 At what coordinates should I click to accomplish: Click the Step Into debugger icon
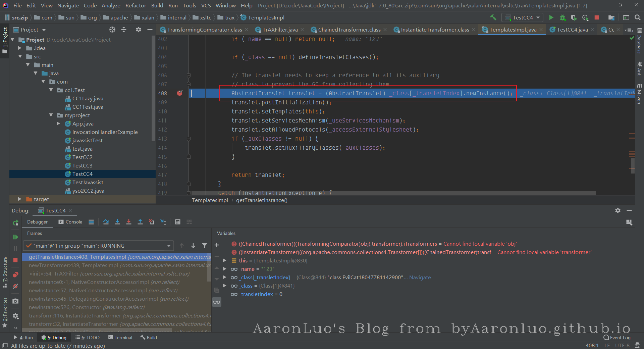click(117, 222)
